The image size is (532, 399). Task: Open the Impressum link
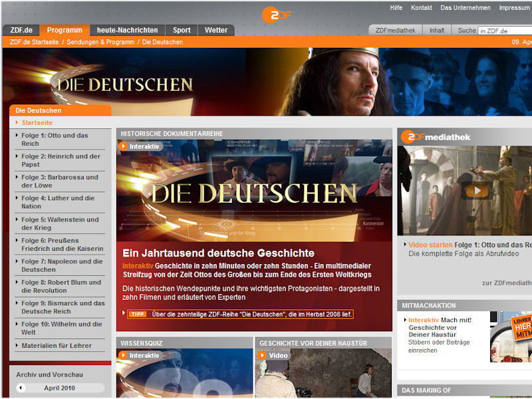515,7
